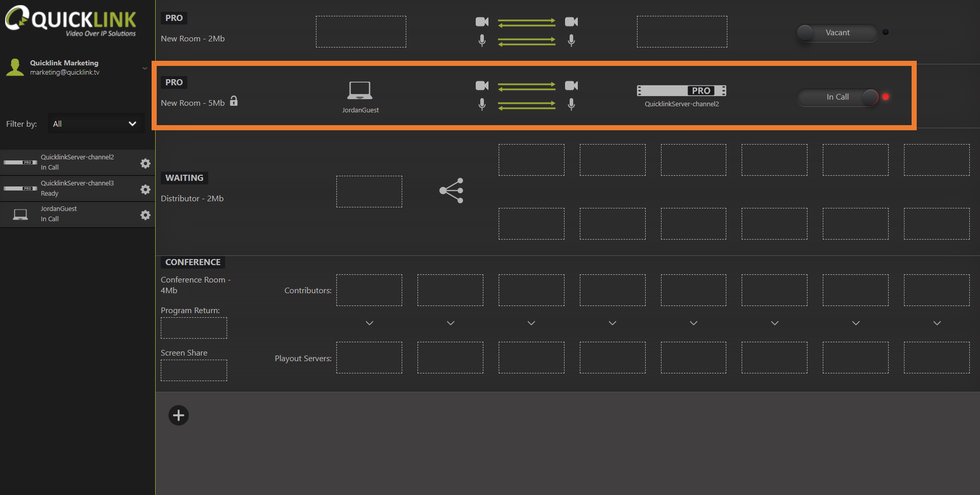Click the right empty slot in New Room 2Mb
The height and width of the screenshot is (495, 980).
[x=682, y=32]
